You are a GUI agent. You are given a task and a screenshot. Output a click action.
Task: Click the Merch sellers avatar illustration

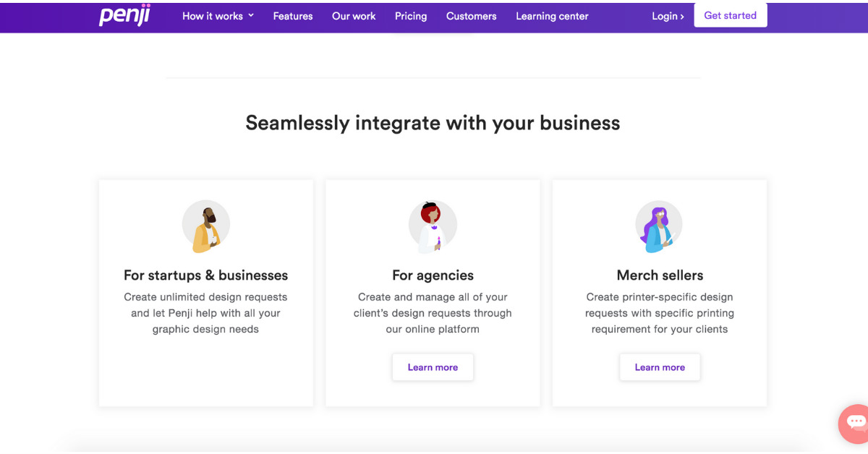click(x=659, y=226)
